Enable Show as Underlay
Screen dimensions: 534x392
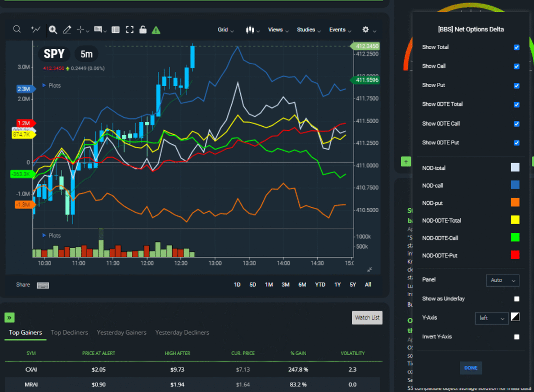tap(517, 299)
